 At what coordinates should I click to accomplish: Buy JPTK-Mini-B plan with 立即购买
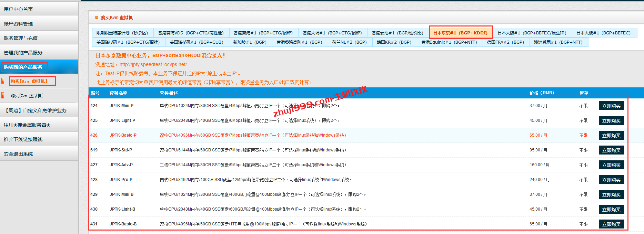(611, 195)
